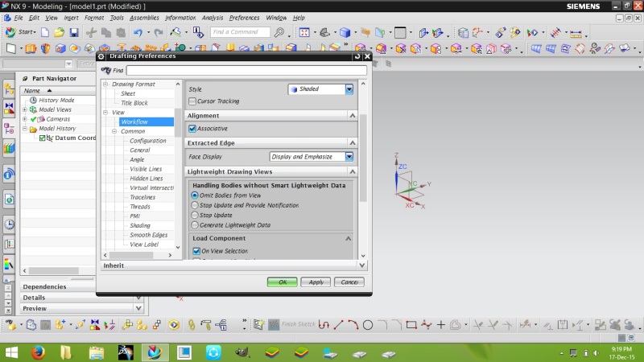Screen dimensions: 644x362
Task: Click the New file icon
Action: (x=45, y=32)
